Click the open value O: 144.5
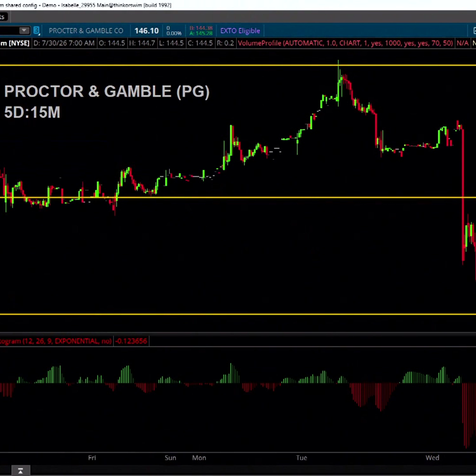476x476 pixels. (112, 43)
